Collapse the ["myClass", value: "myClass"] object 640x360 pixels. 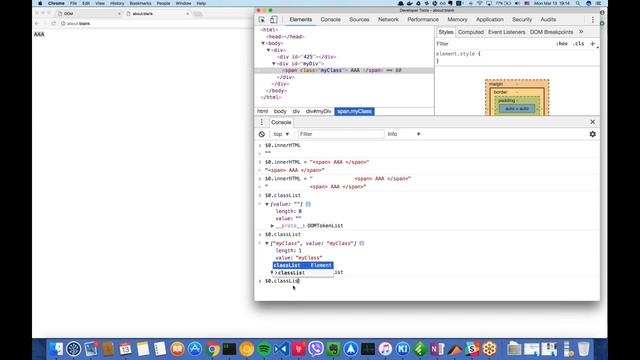(267, 243)
